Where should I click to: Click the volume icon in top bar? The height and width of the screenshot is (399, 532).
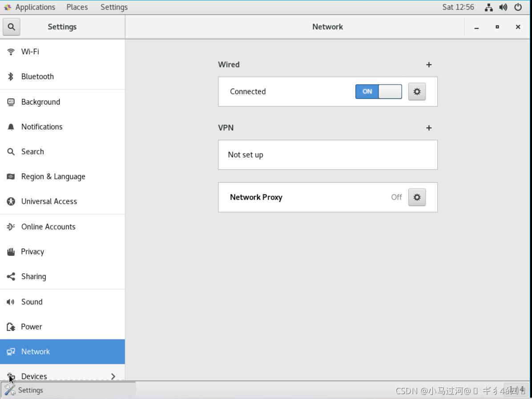click(x=503, y=7)
